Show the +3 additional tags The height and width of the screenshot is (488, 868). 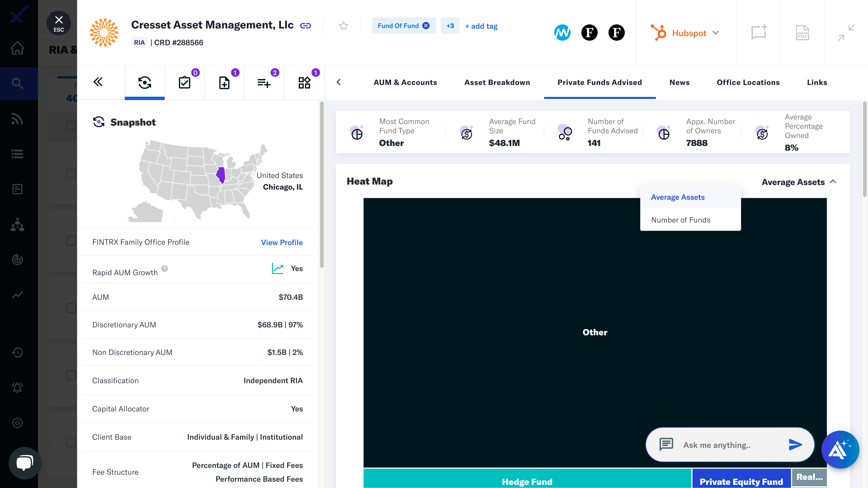(x=450, y=26)
